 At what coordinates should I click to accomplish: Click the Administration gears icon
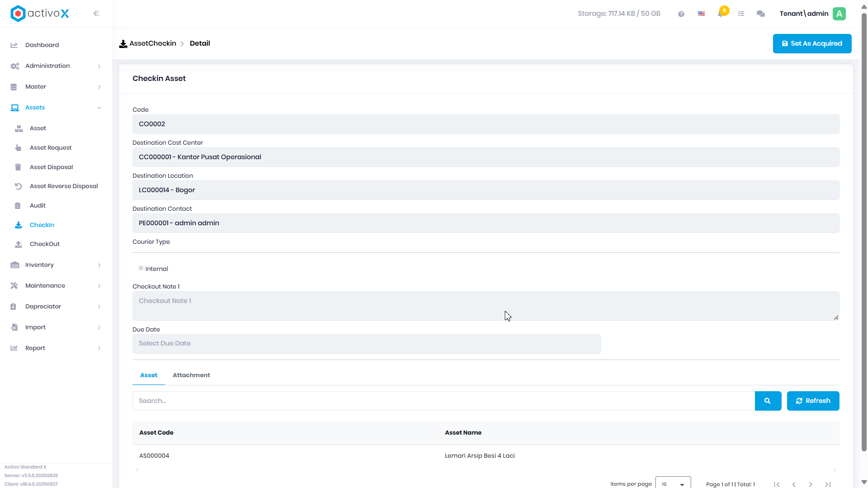click(14, 66)
